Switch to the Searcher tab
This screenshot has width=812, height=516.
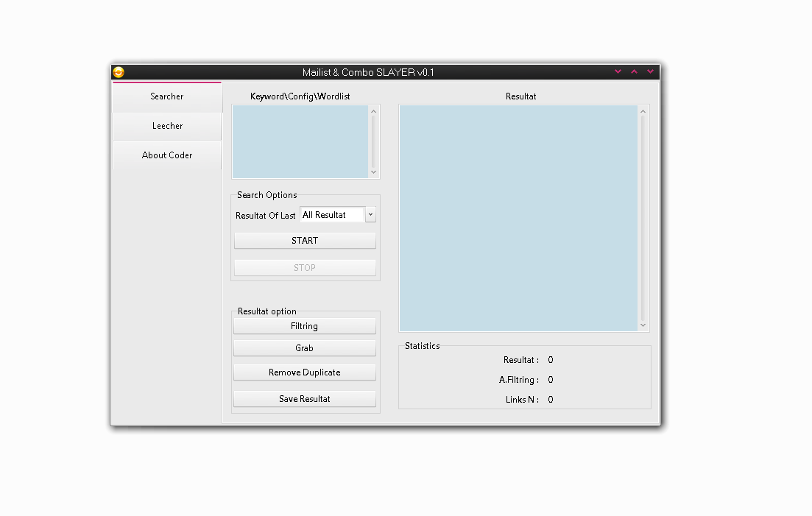(167, 96)
